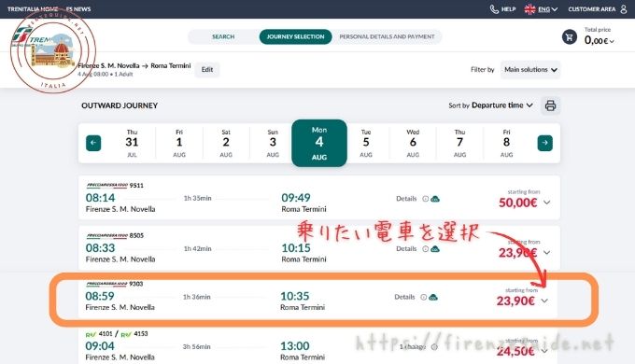This screenshot has width=635, height=364.
Task: Click CO2 cloud icon on 08:59 train
Action: pyautogui.click(x=433, y=297)
